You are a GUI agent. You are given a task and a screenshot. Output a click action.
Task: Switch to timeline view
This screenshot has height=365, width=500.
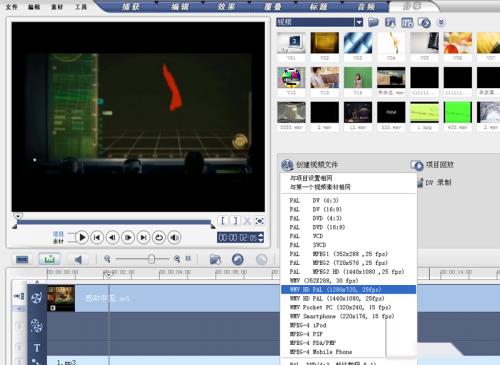click(49, 259)
